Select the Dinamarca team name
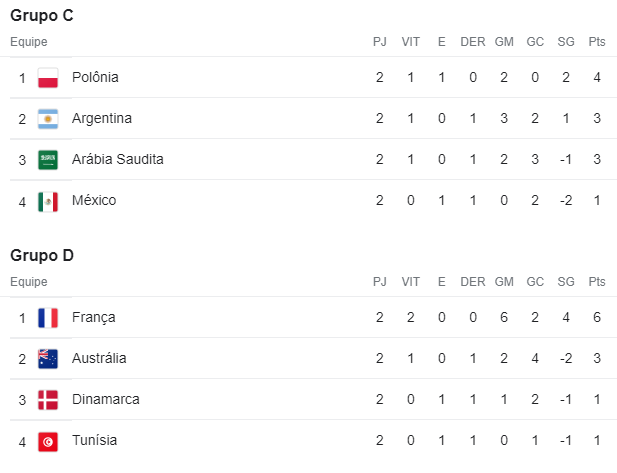Screen dimensions: 617x473 coord(106,399)
